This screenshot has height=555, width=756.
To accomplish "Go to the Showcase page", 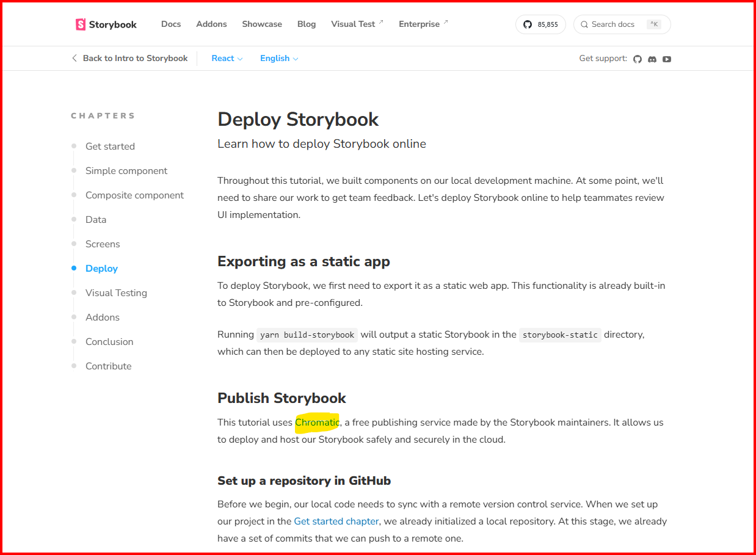I will 262,24.
